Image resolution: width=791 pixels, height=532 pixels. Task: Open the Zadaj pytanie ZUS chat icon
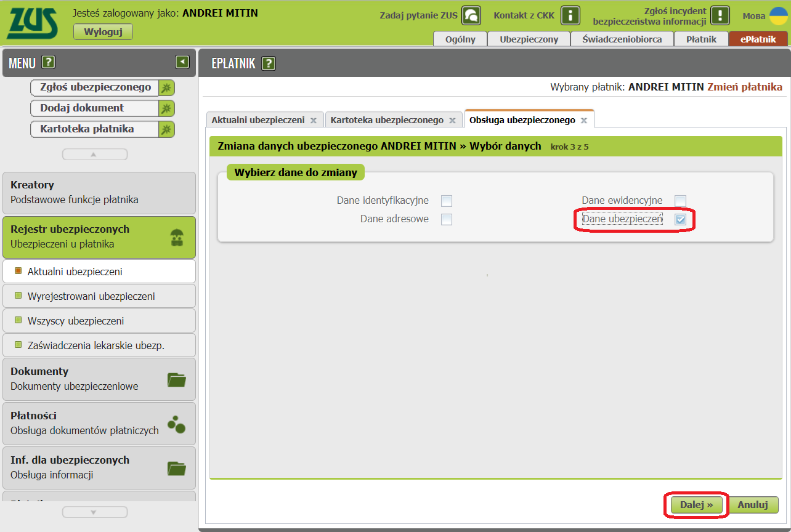(471, 15)
